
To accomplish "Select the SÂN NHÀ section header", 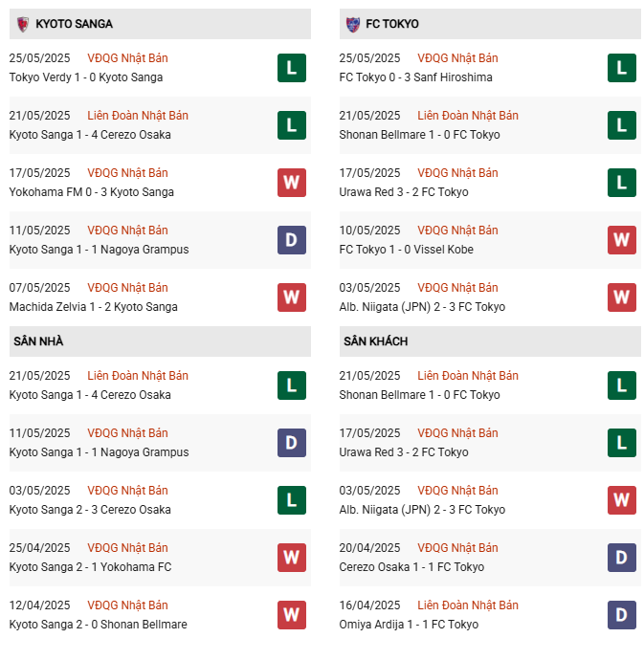I will click(38, 341).
